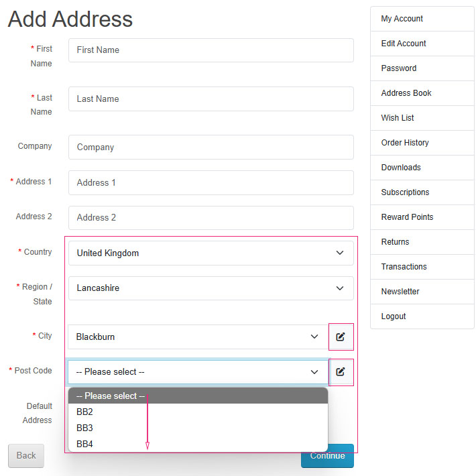
Task: Click into the Last Name field
Action: click(211, 99)
